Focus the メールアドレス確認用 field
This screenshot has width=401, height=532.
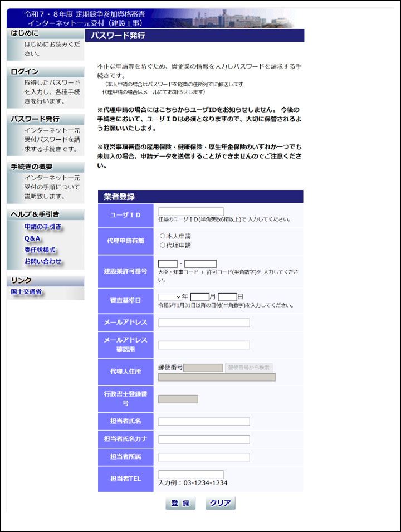click(204, 345)
